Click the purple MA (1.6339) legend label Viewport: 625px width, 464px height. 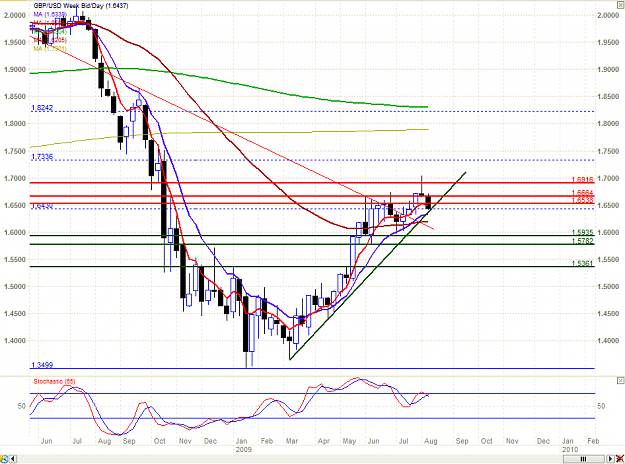(50, 15)
